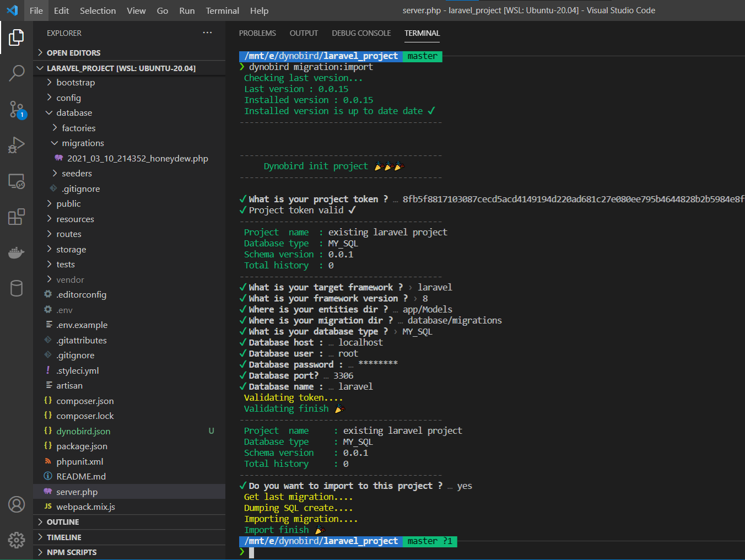
Task: Click the info icon beside README.md
Action: click(48, 476)
